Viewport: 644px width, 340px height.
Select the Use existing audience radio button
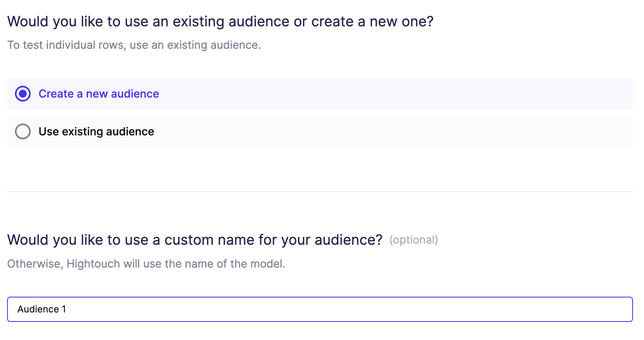click(x=23, y=131)
